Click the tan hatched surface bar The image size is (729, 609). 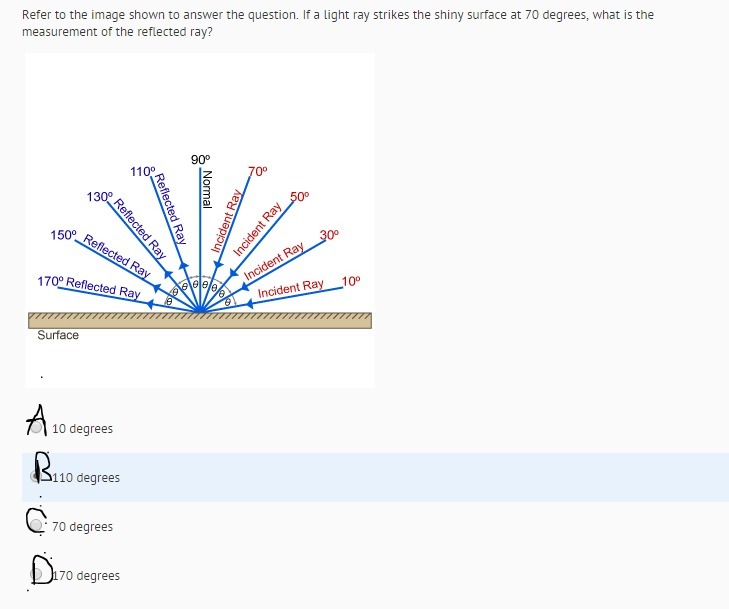click(x=200, y=320)
